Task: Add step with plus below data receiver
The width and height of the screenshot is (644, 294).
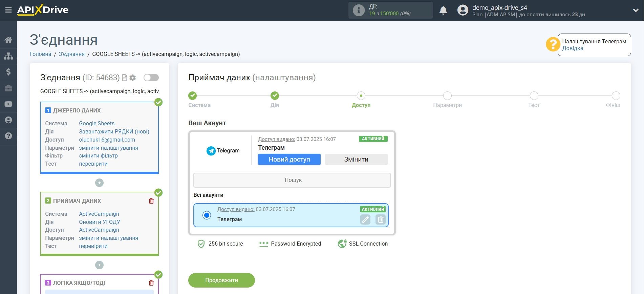Action: pos(99,265)
